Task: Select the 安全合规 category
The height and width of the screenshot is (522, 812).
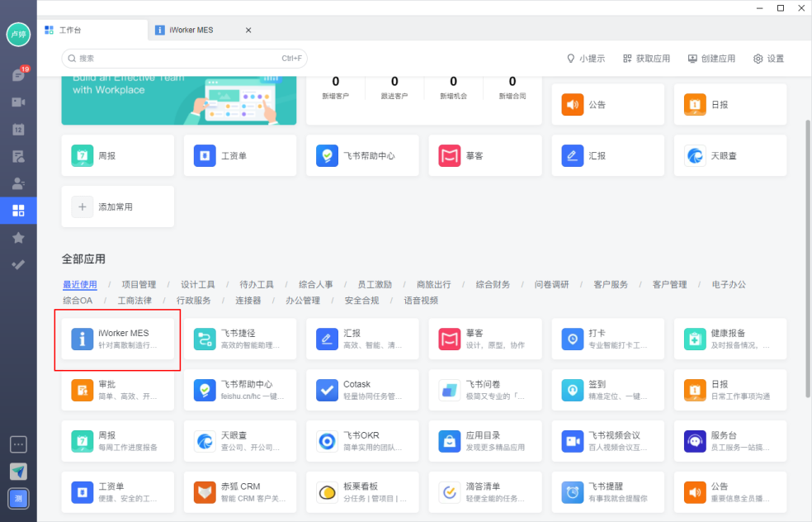Action: (x=362, y=301)
